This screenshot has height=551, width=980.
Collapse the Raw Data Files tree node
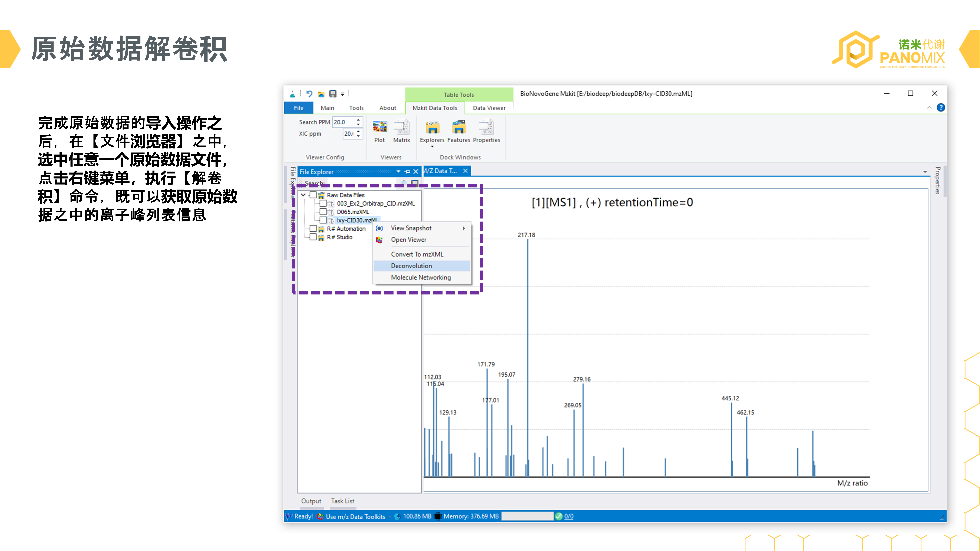(303, 195)
